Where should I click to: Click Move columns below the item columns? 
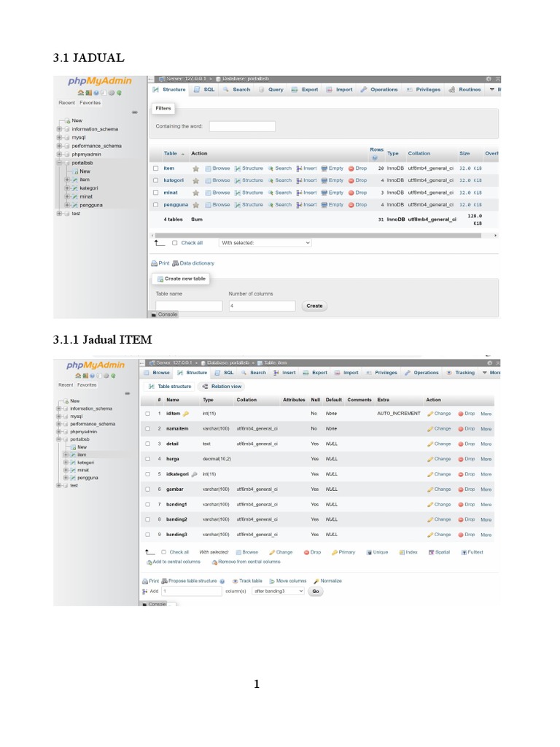[x=287, y=581]
